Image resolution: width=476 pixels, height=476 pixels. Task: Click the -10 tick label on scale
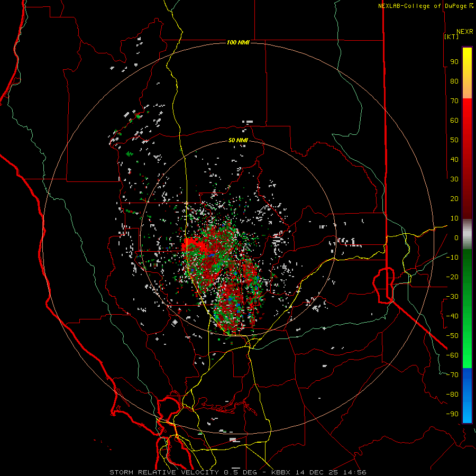pyautogui.click(x=452, y=258)
